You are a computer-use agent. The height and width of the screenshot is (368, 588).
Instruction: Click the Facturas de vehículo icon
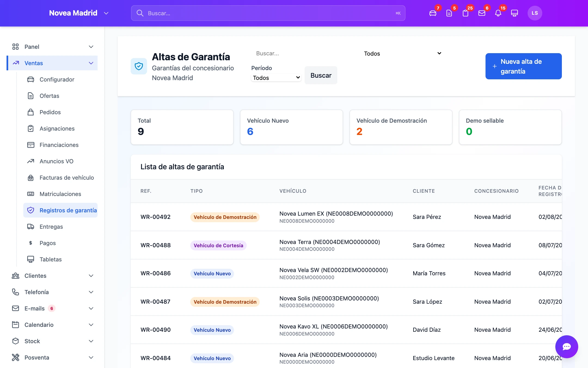[30, 177]
